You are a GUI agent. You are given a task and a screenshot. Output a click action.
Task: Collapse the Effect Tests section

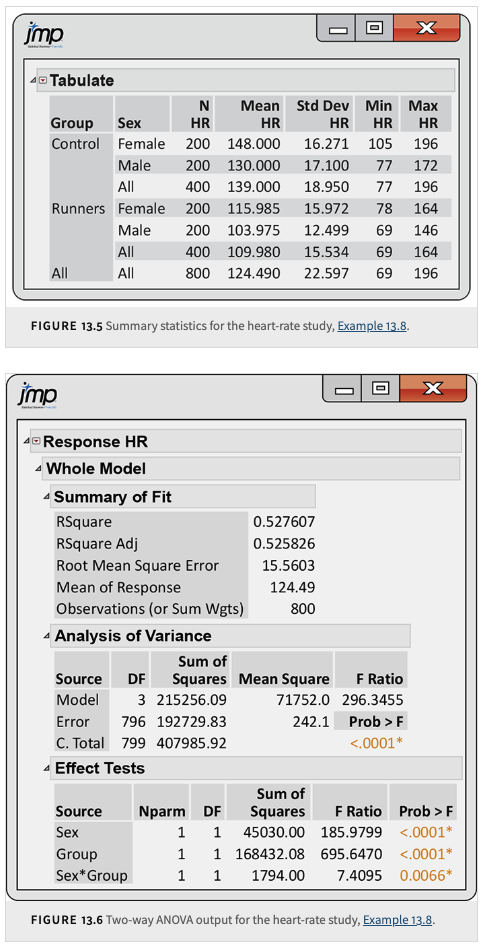tap(48, 768)
